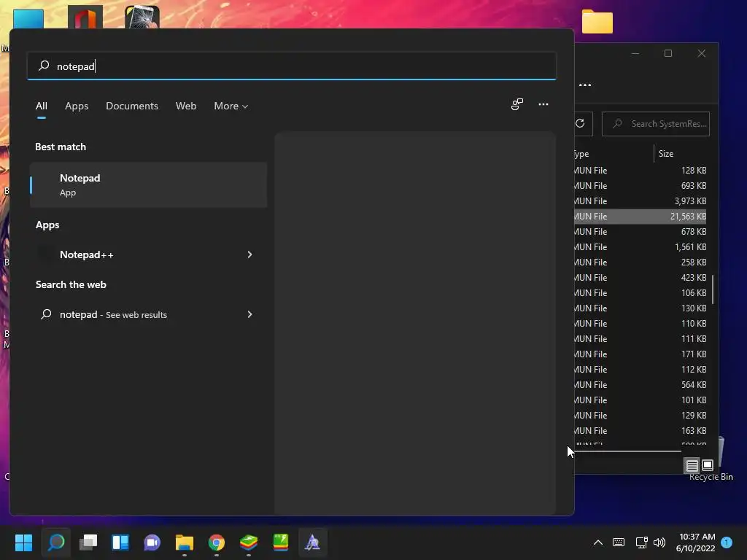Open the See more ellipsis in Explorer
The image size is (747, 560).
coord(585,85)
